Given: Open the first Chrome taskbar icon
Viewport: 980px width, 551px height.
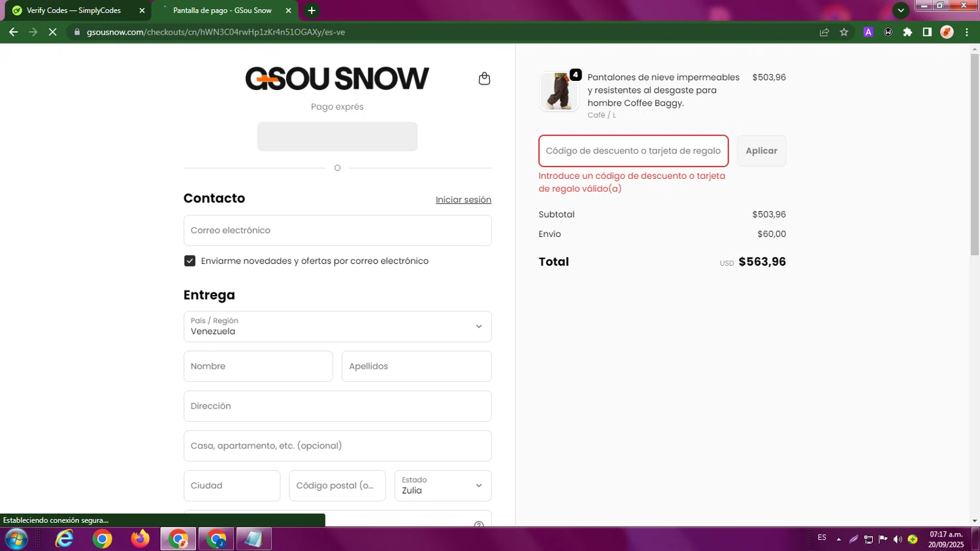Looking at the screenshot, I should click(x=102, y=539).
